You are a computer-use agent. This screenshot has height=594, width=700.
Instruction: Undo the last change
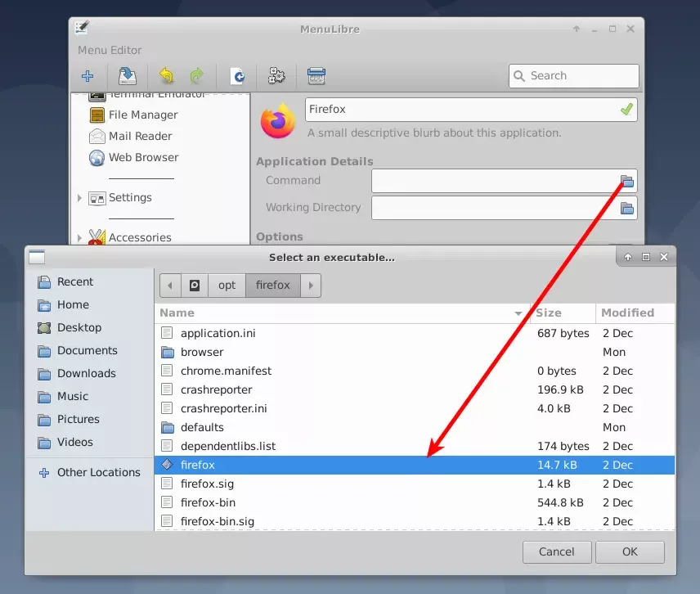pos(166,76)
